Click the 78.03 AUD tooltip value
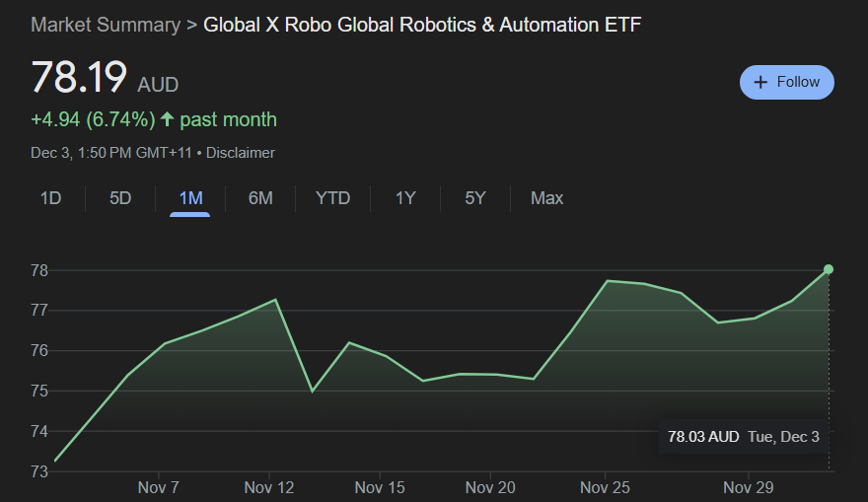This screenshot has width=868, height=502. pyautogui.click(x=703, y=437)
